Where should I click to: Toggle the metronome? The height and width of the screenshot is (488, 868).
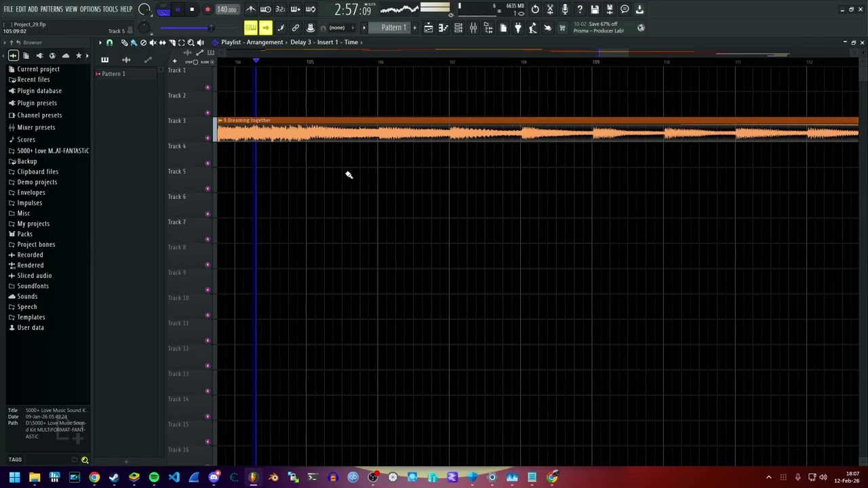coord(251,9)
